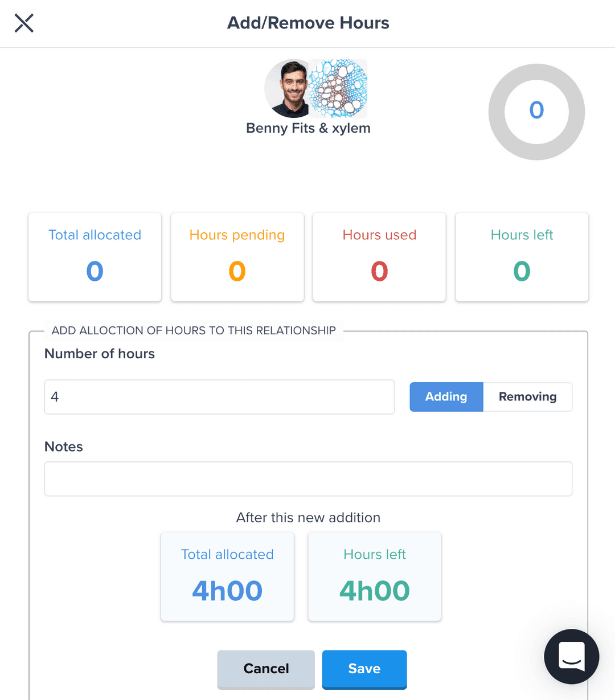615x700 pixels.
Task: Click the circular hours progress ring
Action: pos(536,112)
